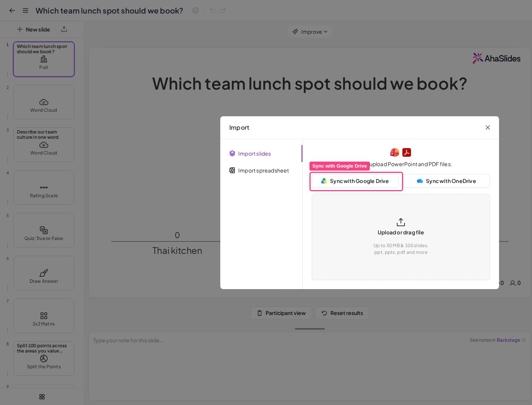
Task: Click the upload or drag file area
Action: point(401,237)
